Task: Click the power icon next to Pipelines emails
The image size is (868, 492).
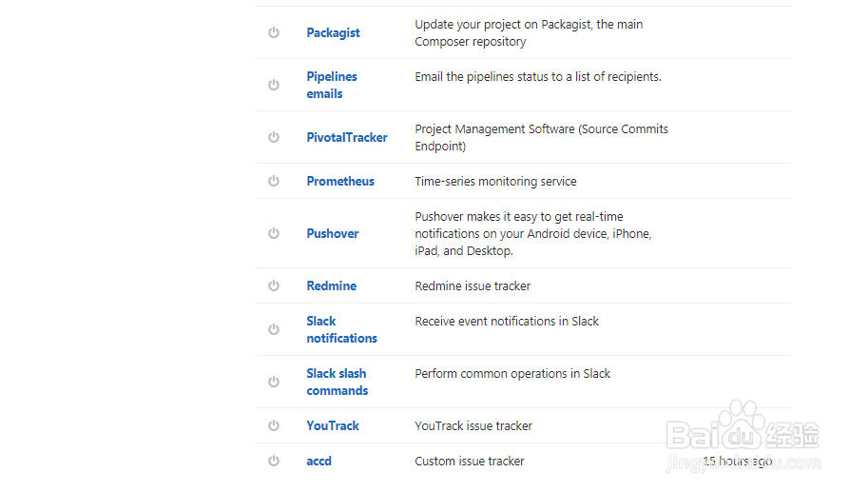Action: pos(274,85)
